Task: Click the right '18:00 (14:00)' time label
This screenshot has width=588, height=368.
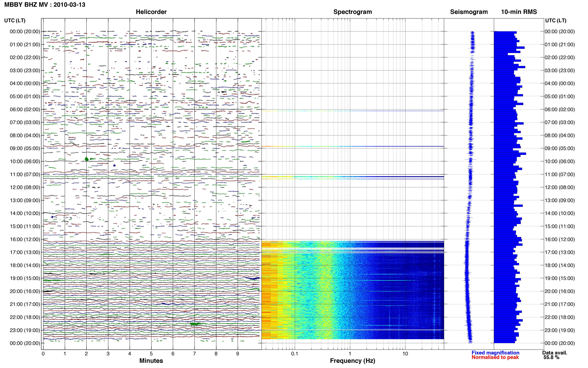Action: coord(560,266)
